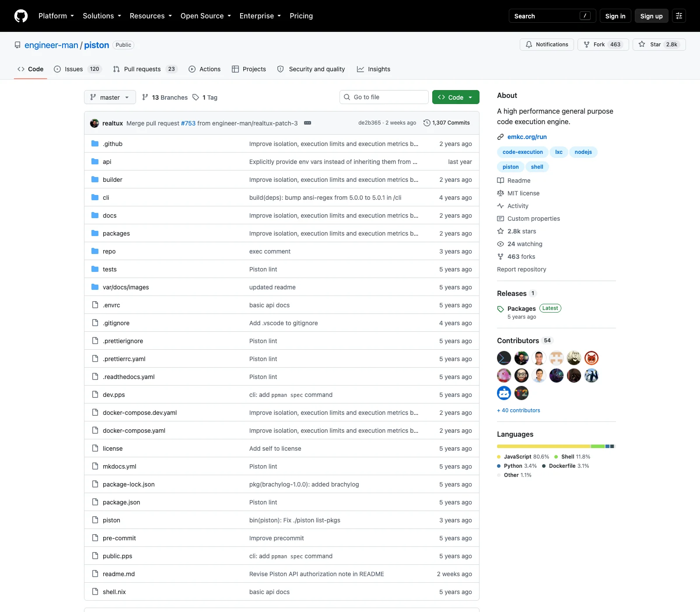
Task: Click the bot contributor avatar in the last row
Action: tap(504, 393)
